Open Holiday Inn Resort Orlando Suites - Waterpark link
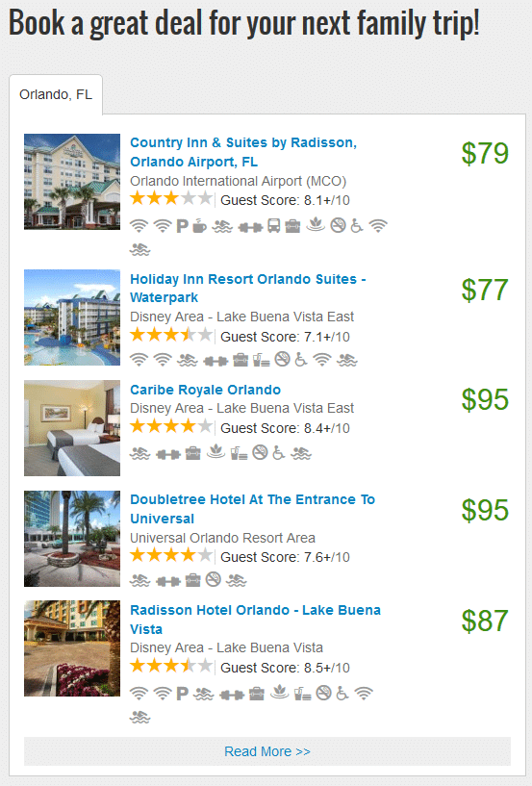The image size is (532, 786). click(x=247, y=289)
